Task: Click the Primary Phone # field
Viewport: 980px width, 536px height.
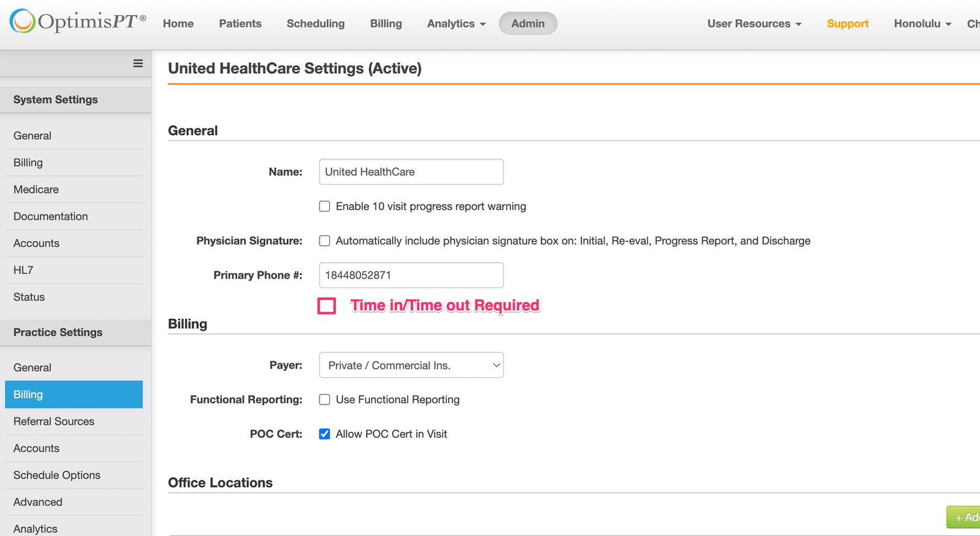Action: [x=411, y=275]
